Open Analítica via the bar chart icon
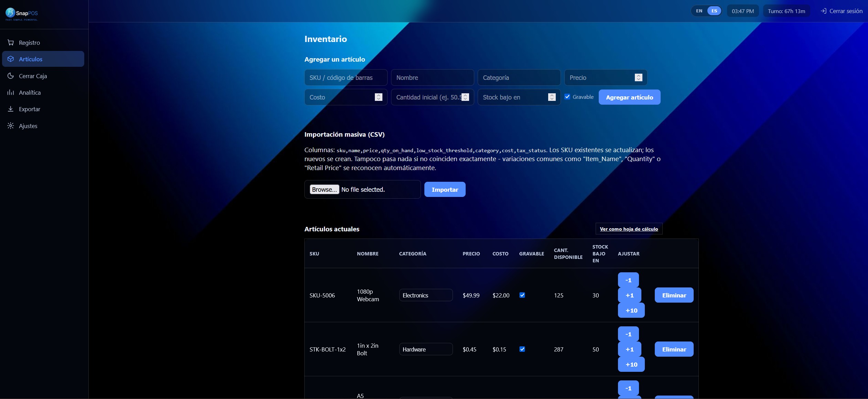Screen dimensions: 868x399 coord(11,92)
